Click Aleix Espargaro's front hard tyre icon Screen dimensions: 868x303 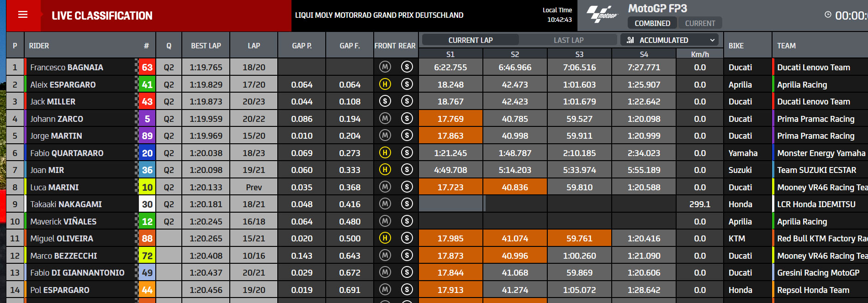tap(385, 84)
